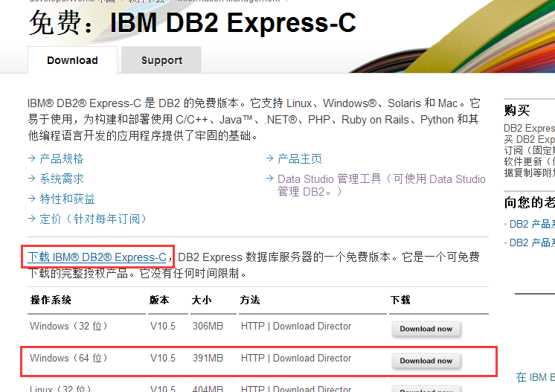
Task: Click the first DB2 产品 sidebar link
Action: pyautogui.click(x=532, y=224)
